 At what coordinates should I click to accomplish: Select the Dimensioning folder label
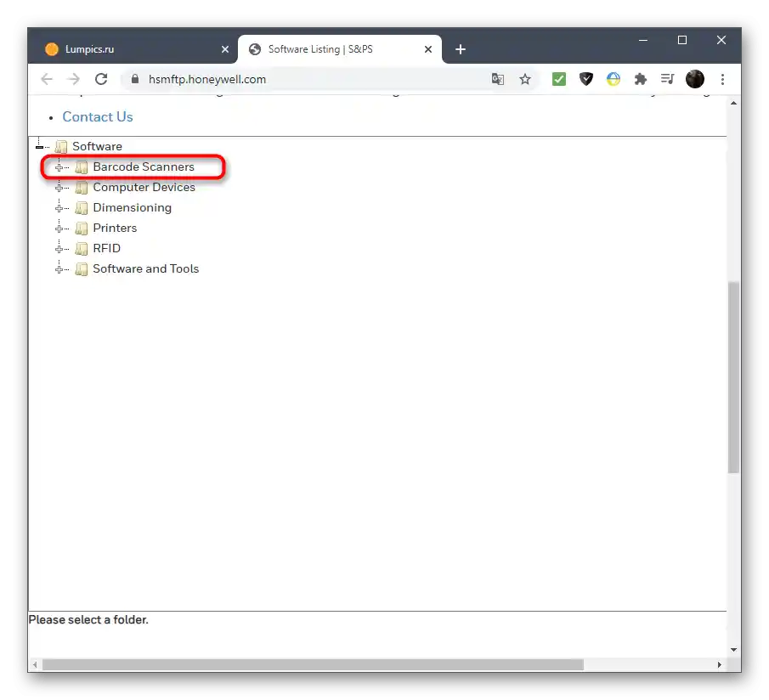click(x=133, y=207)
